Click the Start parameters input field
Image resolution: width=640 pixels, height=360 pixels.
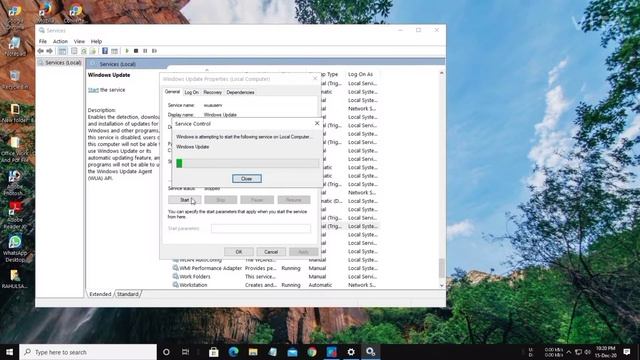tap(261, 229)
